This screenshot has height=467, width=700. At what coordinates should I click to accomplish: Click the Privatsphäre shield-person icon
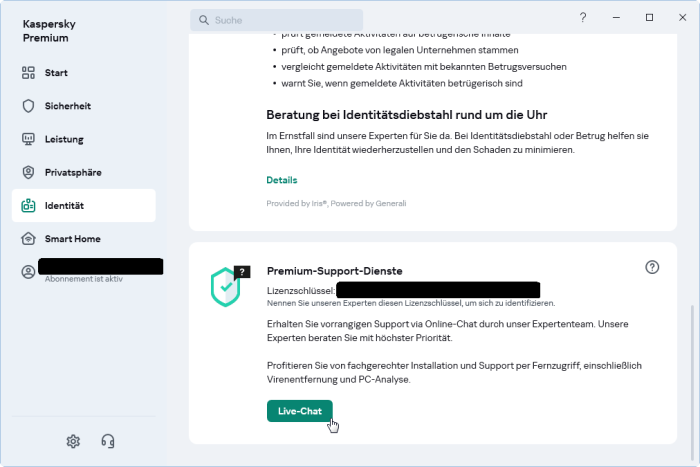(28, 172)
